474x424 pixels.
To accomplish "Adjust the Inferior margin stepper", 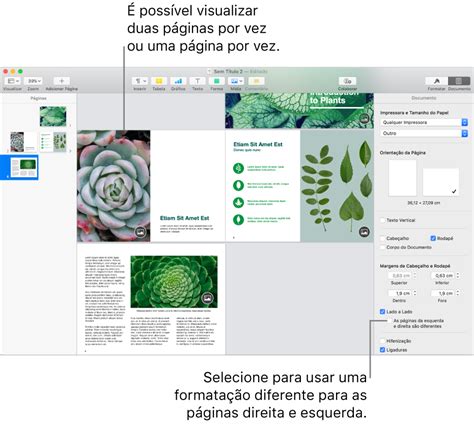I will (458, 276).
